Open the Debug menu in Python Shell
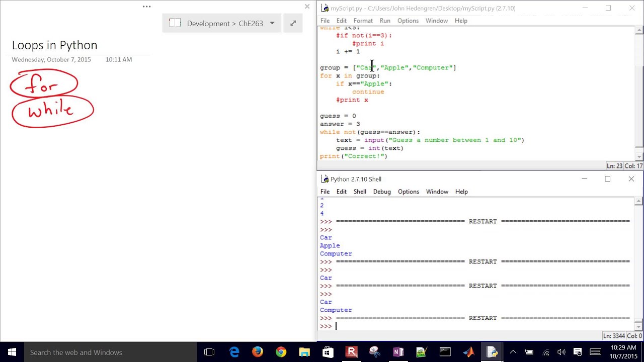This screenshot has width=644, height=362. pos(382,192)
